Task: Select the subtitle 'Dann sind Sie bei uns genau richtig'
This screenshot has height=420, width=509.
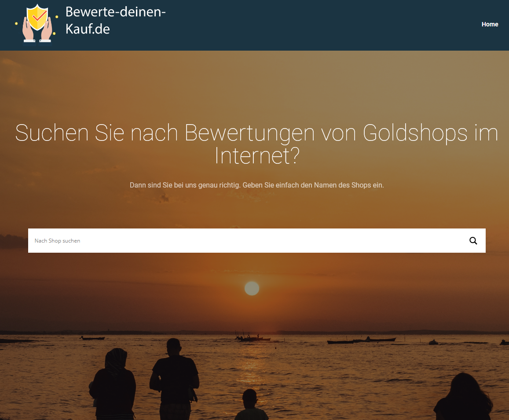Action: [x=185, y=185]
